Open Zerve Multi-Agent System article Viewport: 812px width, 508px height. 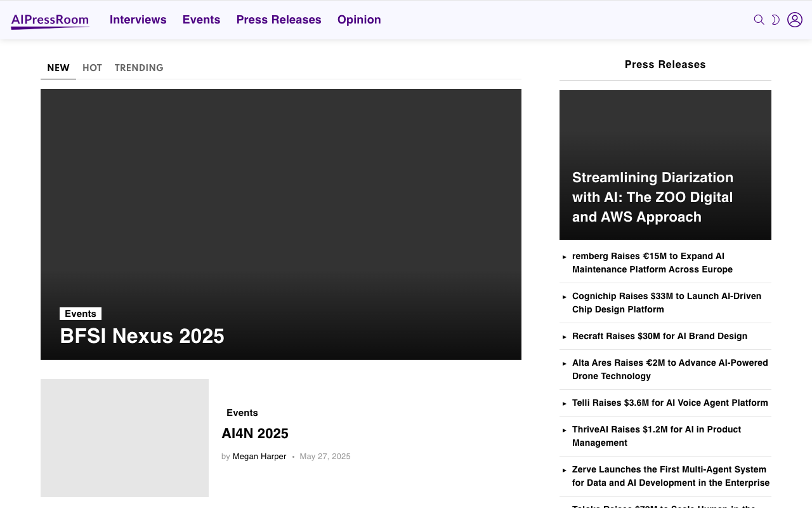671,476
